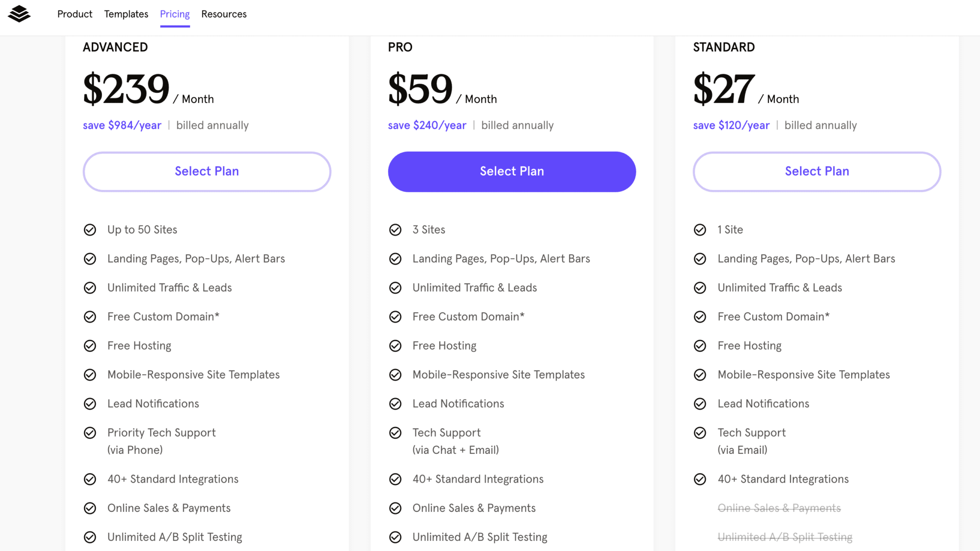The height and width of the screenshot is (551, 980).
Task: Click checkmark icon beside Up to 50 Sites
Action: tap(90, 230)
